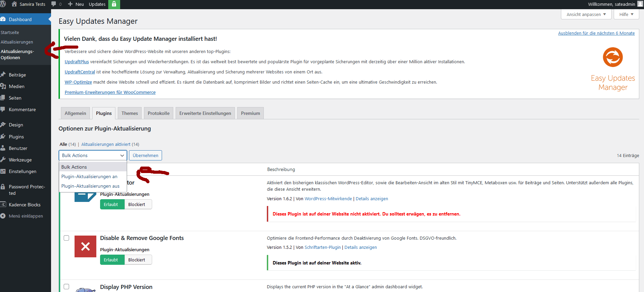This screenshot has width=644, height=292.
Task: Click Sanvira Tests site name
Action: coord(32,4)
